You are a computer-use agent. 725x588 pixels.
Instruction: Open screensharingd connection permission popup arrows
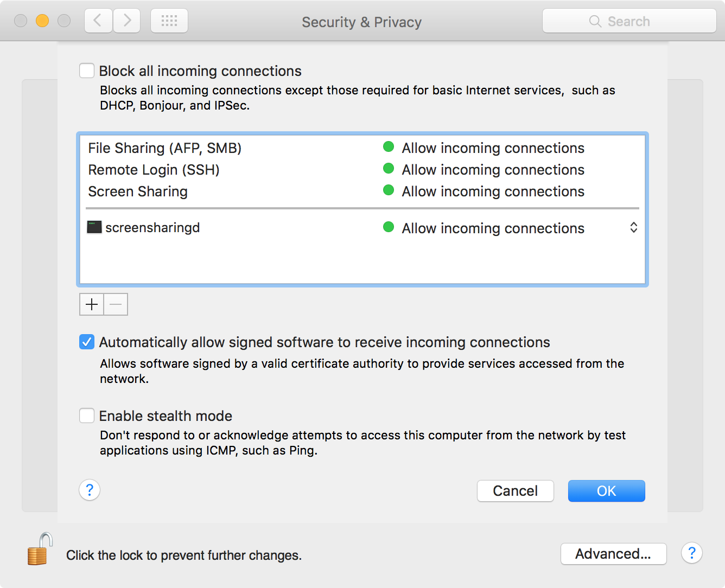pyautogui.click(x=633, y=228)
